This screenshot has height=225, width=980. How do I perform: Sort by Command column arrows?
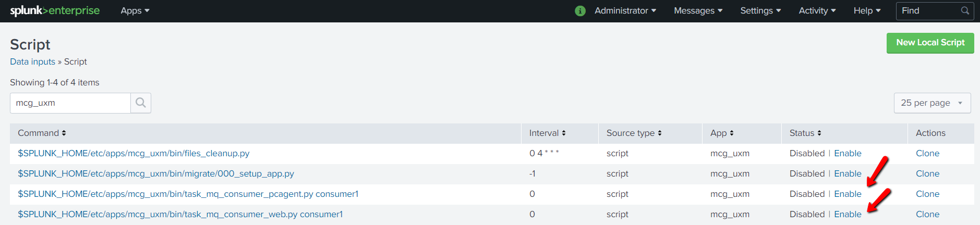(64, 133)
